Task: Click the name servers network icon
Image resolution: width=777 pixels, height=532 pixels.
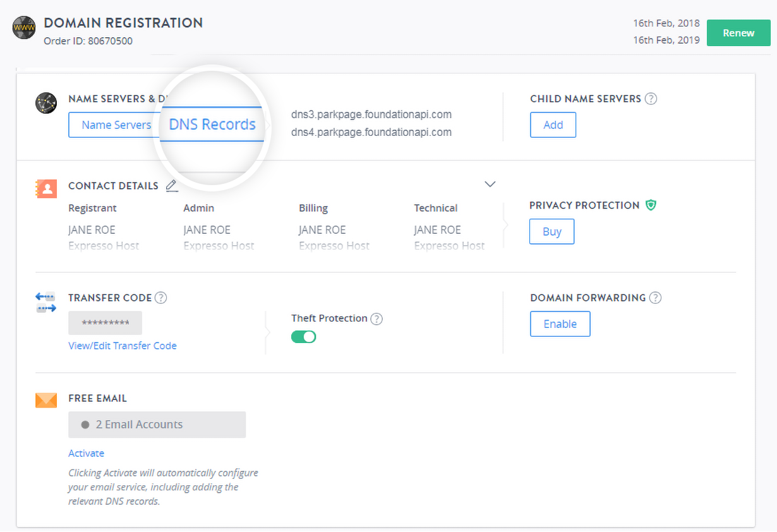Action: (46, 104)
